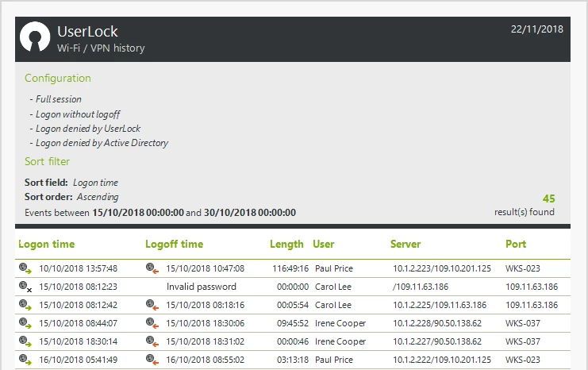
Task: Click the User column header
Action: (323, 245)
